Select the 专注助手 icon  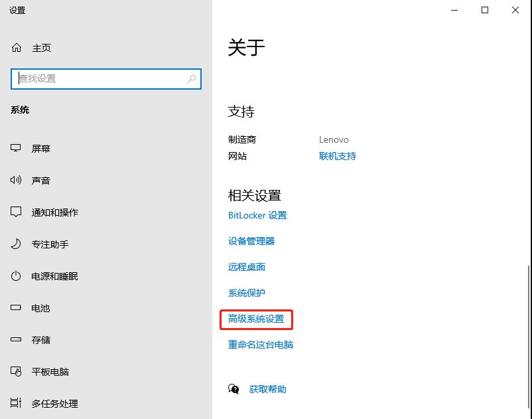pos(16,244)
